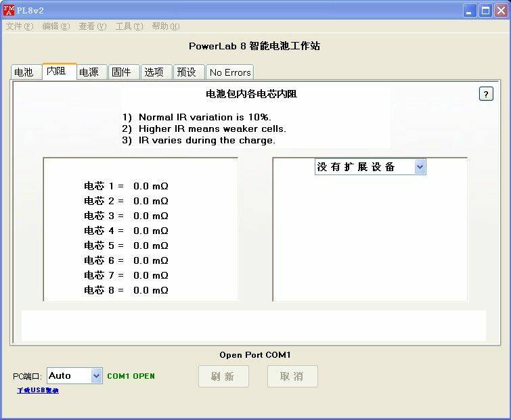Click the 电芯 1 = 0.0 mΩ reading
Screen dimensions: 511x420
click(126, 186)
